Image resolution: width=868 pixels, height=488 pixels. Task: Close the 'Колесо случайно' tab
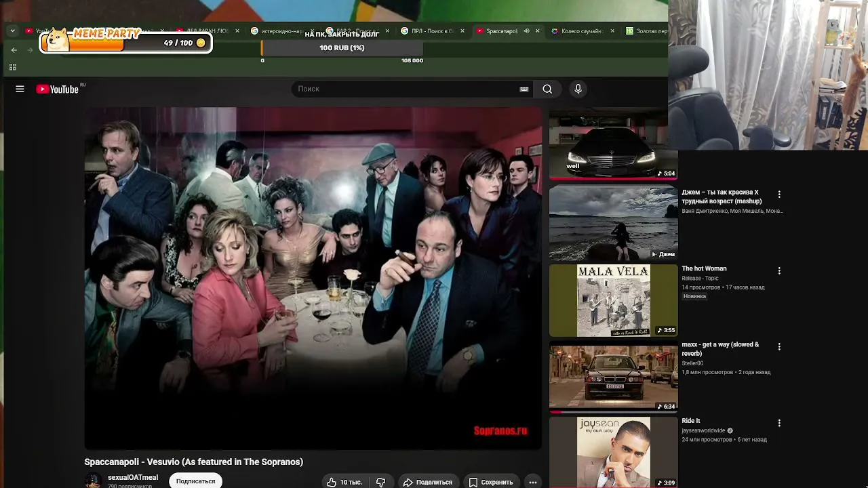[x=612, y=31]
